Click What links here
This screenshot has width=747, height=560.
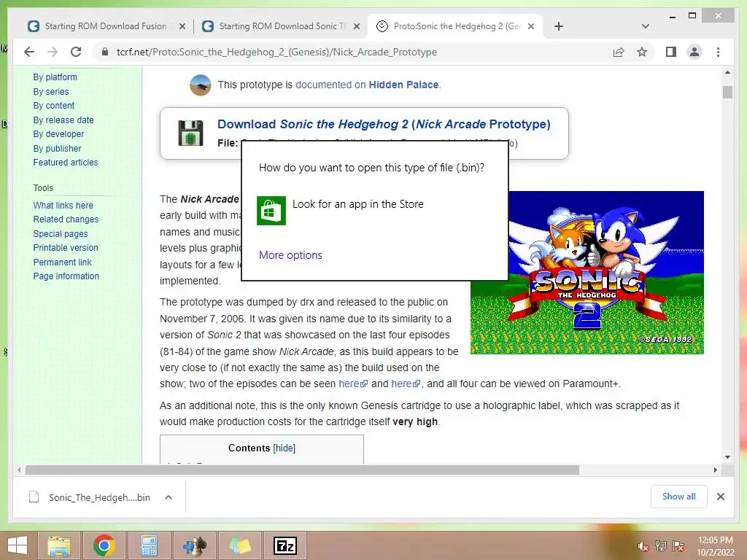pyautogui.click(x=63, y=205)
